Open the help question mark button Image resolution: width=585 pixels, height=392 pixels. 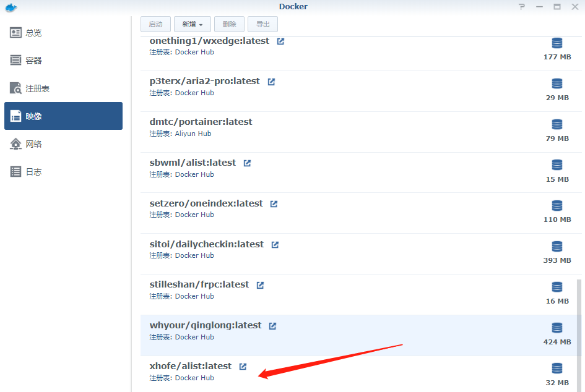(522, 7)
